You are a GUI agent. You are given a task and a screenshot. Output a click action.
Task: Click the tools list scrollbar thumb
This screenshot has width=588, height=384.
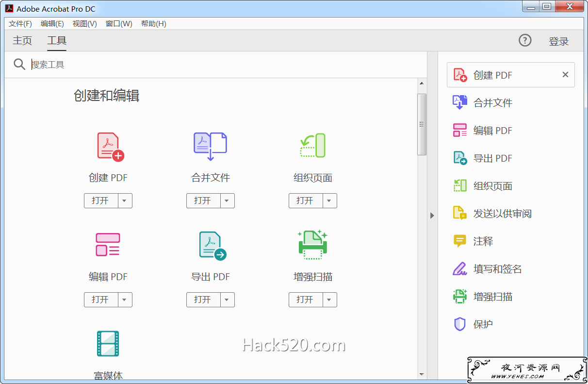point(422,124)
